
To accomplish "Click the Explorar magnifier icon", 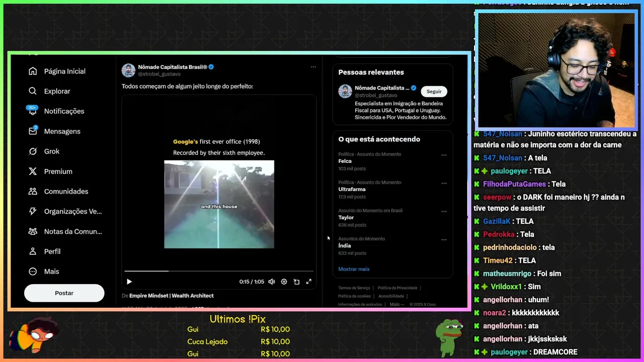I will (x=33, y=91).
